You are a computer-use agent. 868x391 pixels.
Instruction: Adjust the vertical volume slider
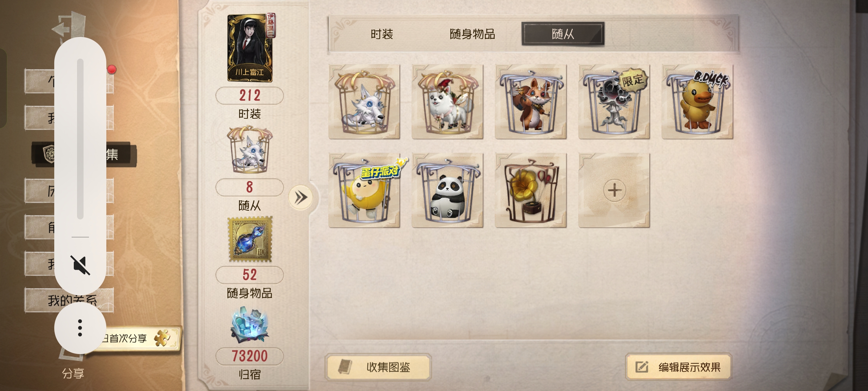click(x=80, y=139)
